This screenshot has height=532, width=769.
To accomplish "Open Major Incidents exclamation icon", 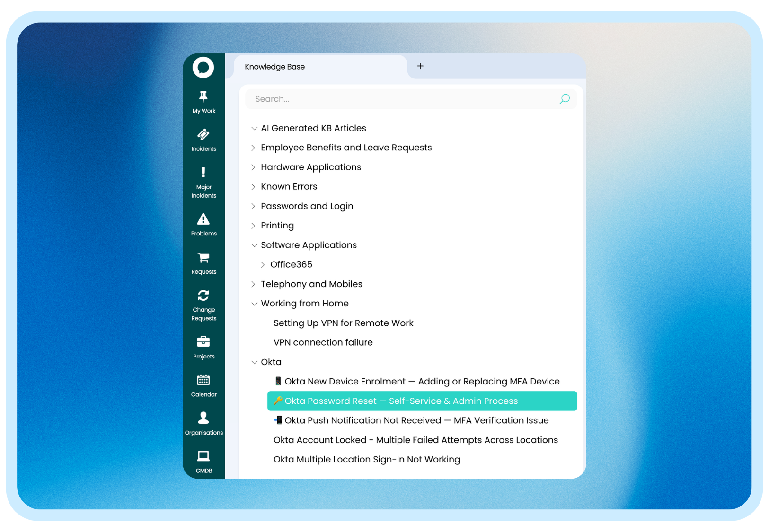I will coord(203,172).
